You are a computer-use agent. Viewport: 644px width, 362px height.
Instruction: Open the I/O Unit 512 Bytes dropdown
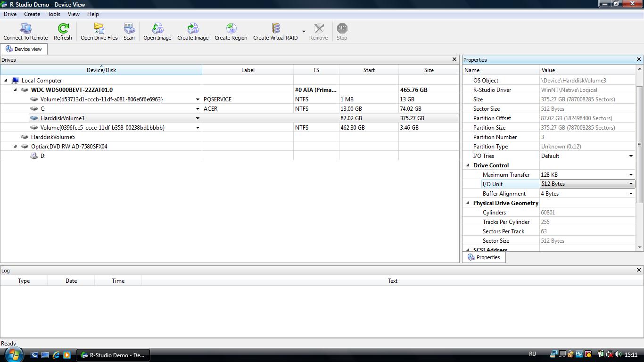631,184
